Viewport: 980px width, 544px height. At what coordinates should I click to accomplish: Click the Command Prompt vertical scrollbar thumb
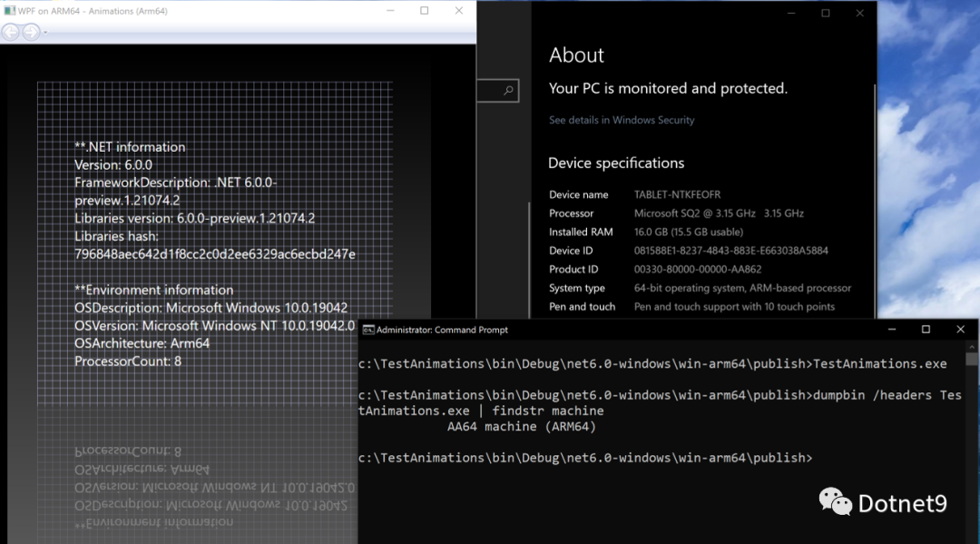click(971, 359)
